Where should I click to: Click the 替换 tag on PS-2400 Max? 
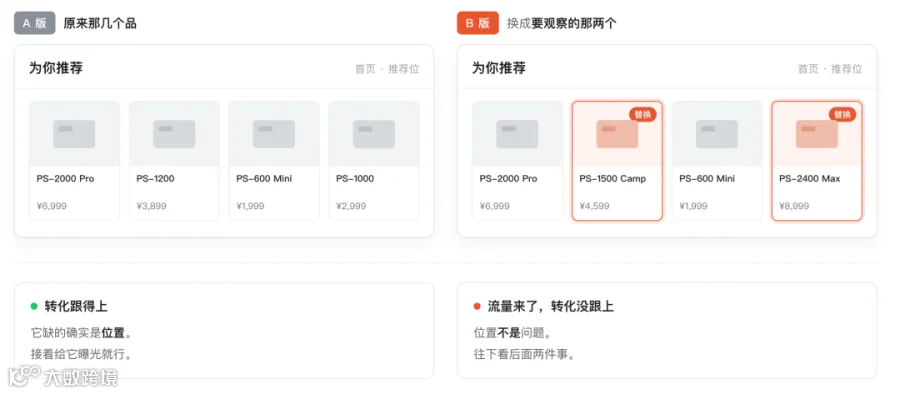(843, 114)
